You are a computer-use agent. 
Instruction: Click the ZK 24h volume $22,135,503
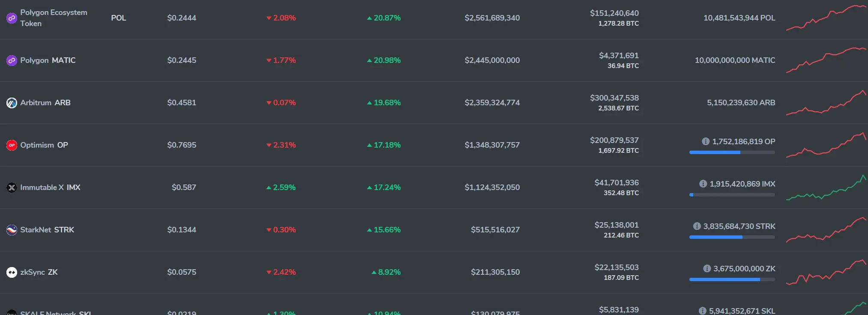(x=617, y=267)
